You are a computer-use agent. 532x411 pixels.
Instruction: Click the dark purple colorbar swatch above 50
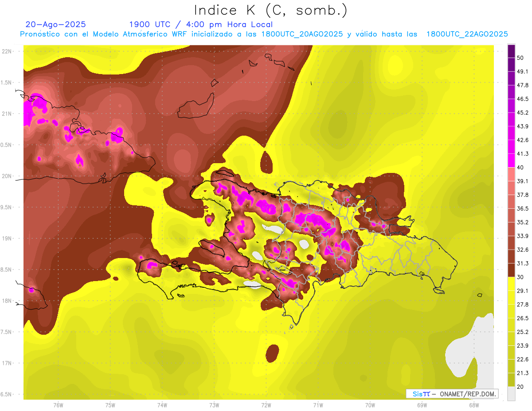[511, 51]
